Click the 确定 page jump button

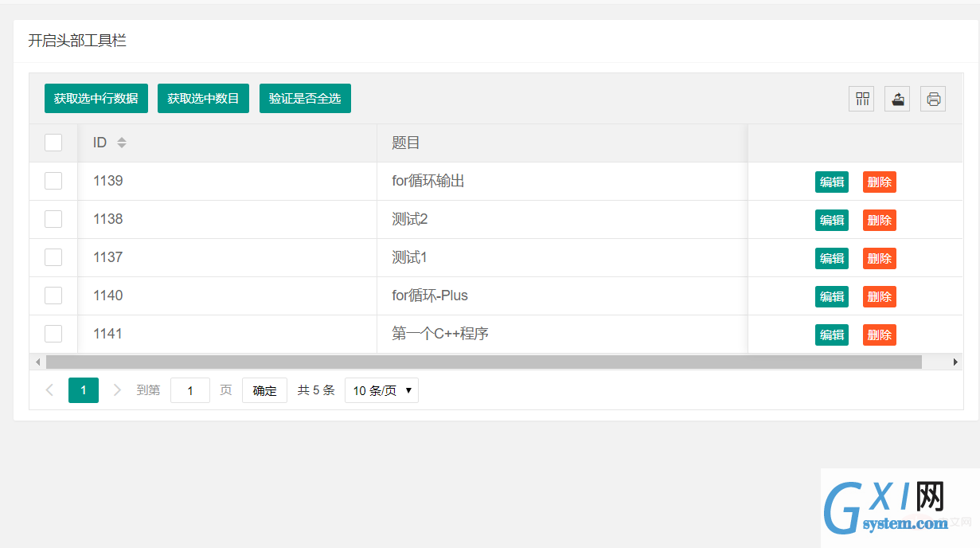264,390
